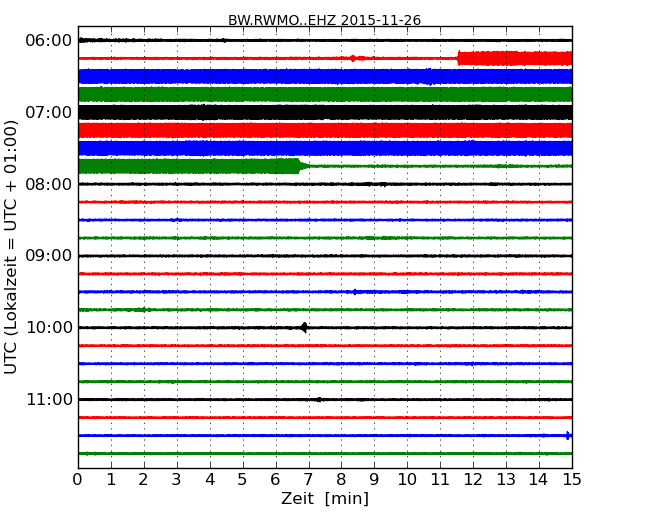
Task: Click the red signal onset on the 06:15 trace
Action: click(458, 58)
